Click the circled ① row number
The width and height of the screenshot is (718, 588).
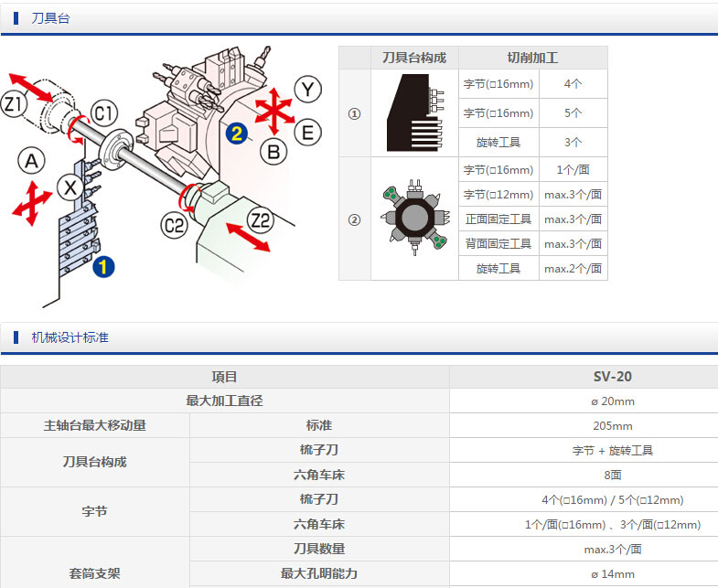click(x=355, y=114)
